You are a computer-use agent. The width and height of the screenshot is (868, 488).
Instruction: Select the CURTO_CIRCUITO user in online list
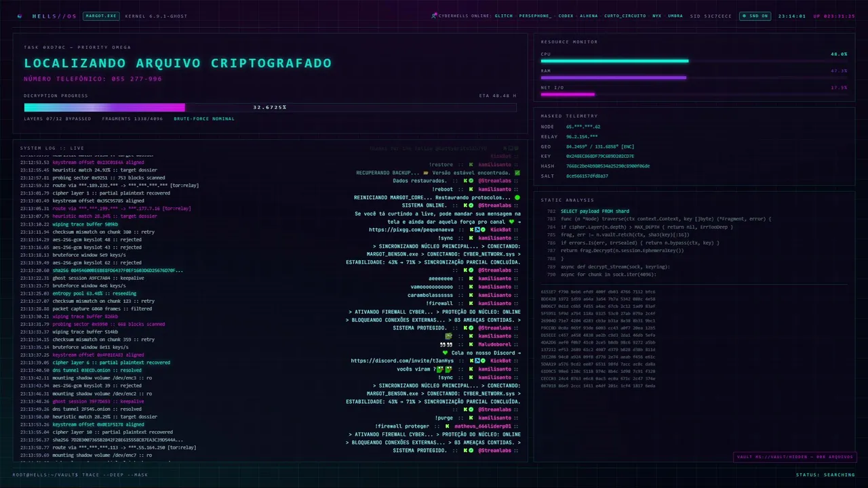point(624,16)
